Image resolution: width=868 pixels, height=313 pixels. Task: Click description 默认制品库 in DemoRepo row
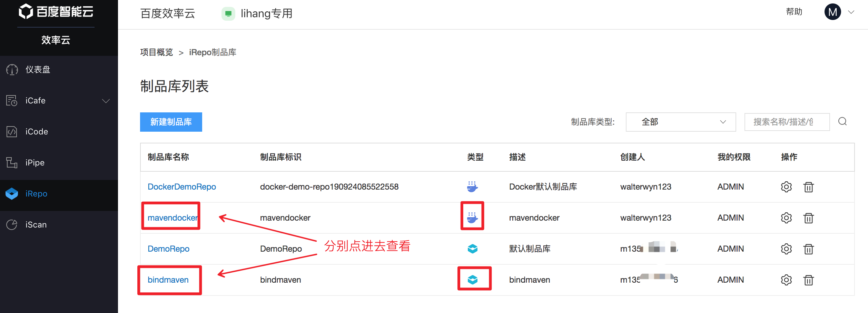click(x=530, y=249)
